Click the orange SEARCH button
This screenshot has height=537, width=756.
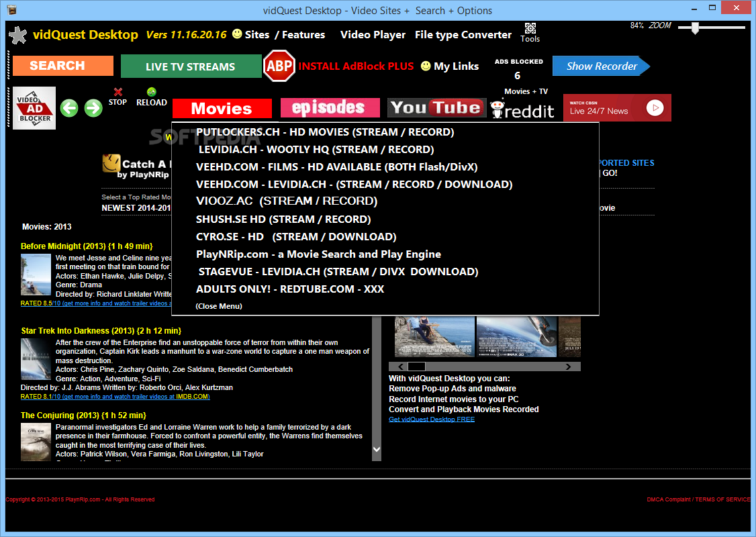63,66
